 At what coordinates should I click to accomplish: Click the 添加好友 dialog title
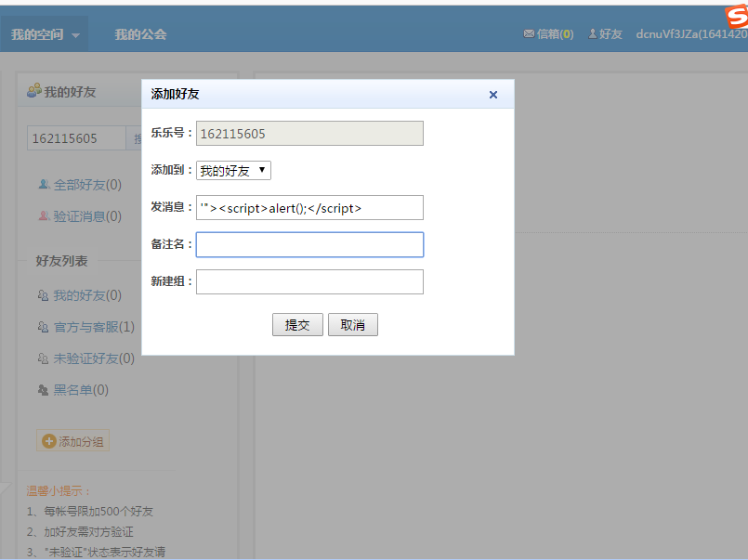[x=175, y=94]
